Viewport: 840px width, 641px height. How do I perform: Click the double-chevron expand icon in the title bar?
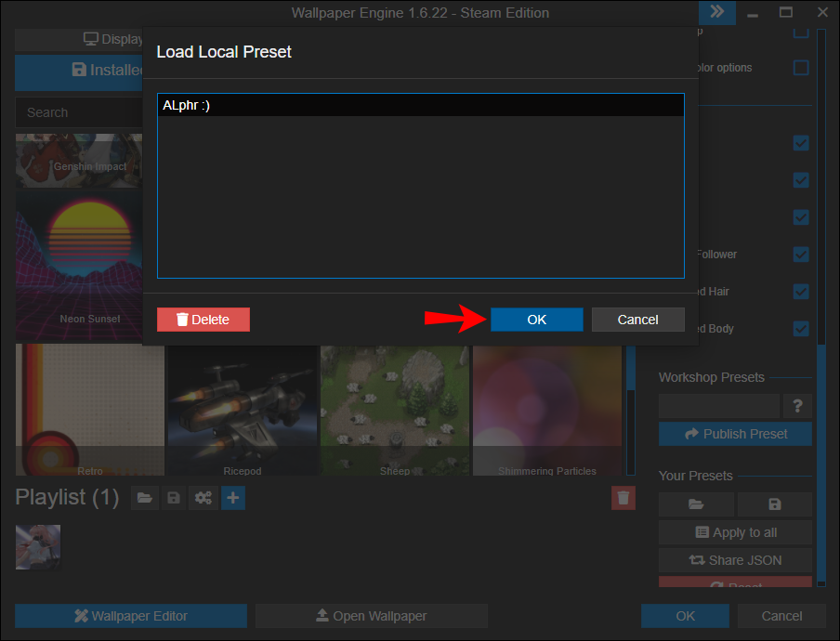point(716,12)
